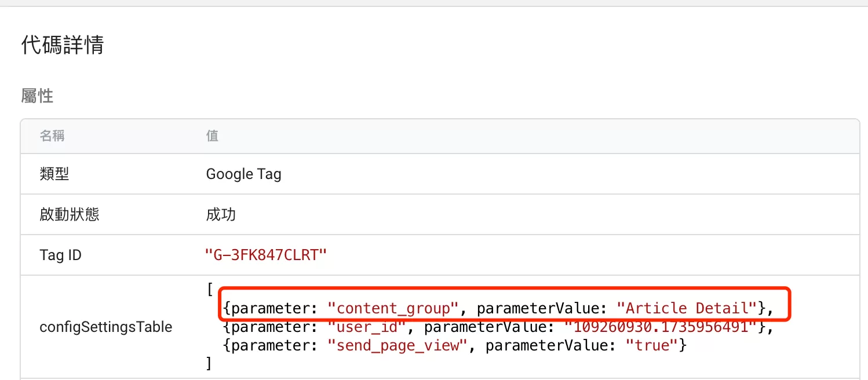Select the 啟動狀態 row label
Screen dimensions: 868x380
click(x=70, y=214)
